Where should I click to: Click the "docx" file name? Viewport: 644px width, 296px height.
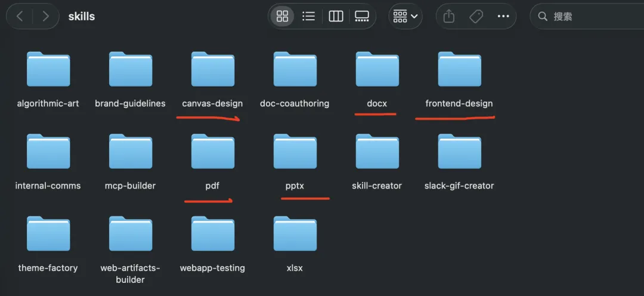click(x=377, y=104)
